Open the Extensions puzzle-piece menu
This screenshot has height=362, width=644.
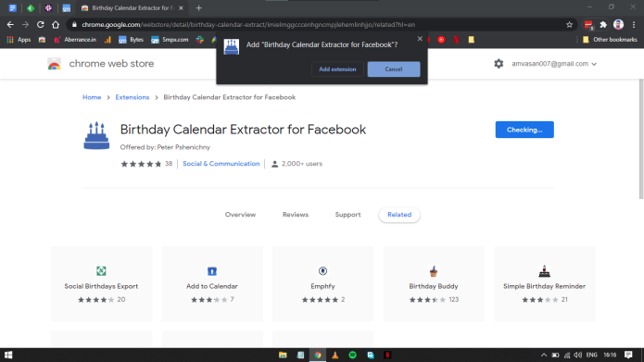pyautogui.click(x=603, y=25)
